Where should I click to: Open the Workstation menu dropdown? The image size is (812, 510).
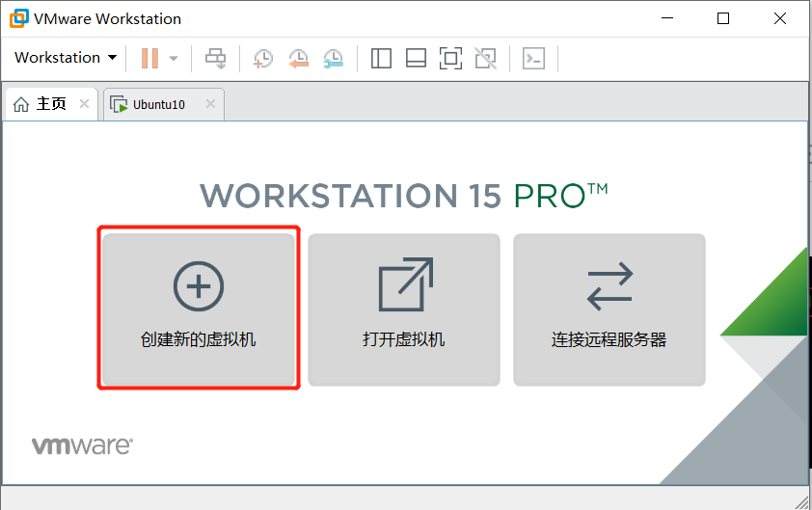point(66,58)
